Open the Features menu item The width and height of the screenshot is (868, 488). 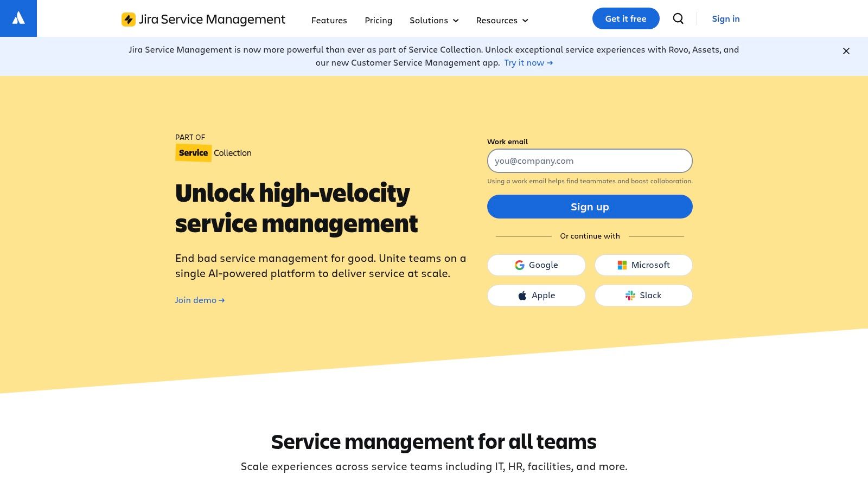coord(329,20)
